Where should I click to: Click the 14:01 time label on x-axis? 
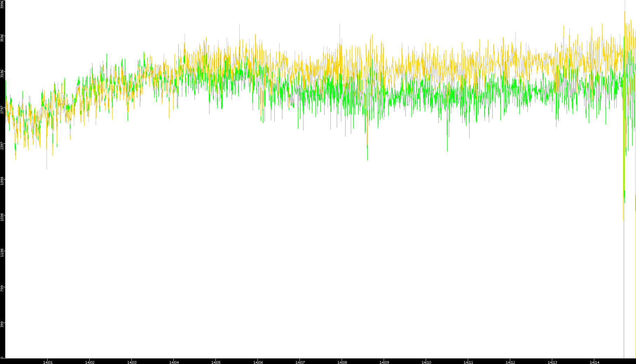tap(48, 362)
